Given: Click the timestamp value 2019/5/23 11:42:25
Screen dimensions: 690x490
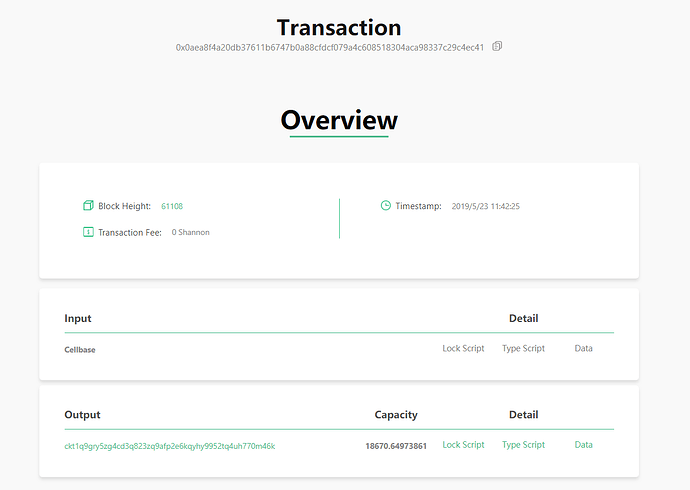Looking at the screenshot, I should pos(485,206).
